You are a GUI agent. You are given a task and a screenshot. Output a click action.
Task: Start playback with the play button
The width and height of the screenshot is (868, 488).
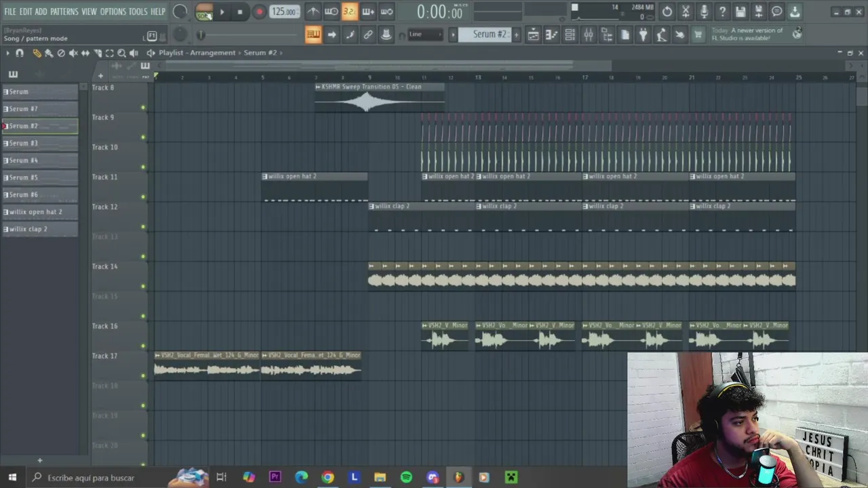click(222, 12)
